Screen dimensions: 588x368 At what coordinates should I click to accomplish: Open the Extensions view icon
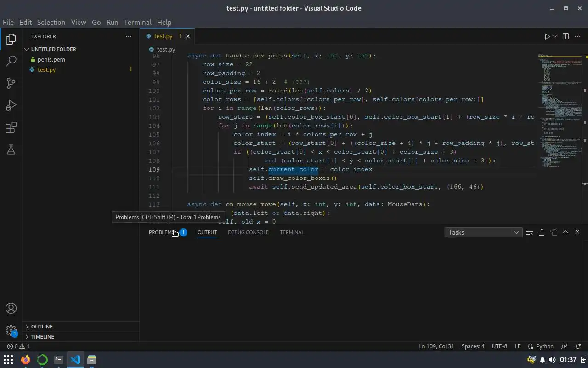pyautogui.click(x=11, y=127)
